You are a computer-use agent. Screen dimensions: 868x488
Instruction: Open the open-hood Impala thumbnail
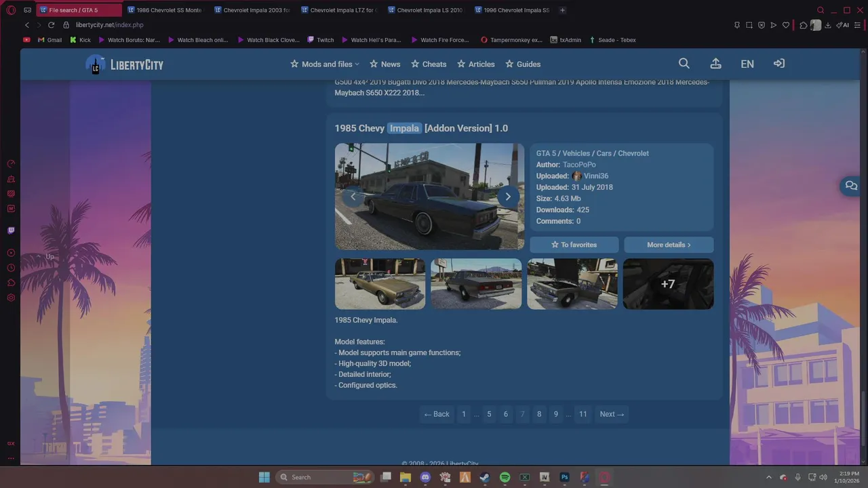[x=572, y=284]
